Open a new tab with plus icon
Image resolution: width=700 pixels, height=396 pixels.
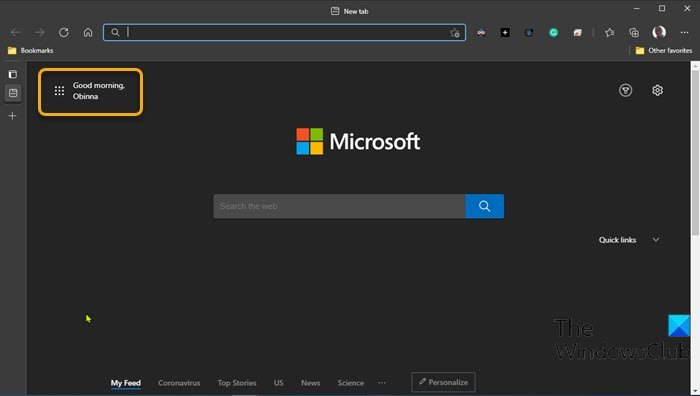(12, 116)
